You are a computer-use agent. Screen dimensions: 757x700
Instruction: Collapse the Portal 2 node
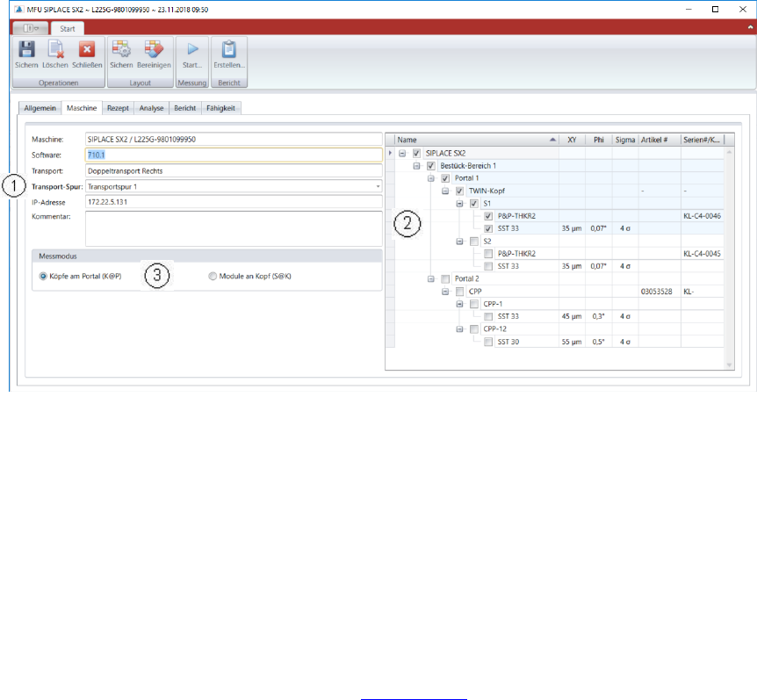431,279
